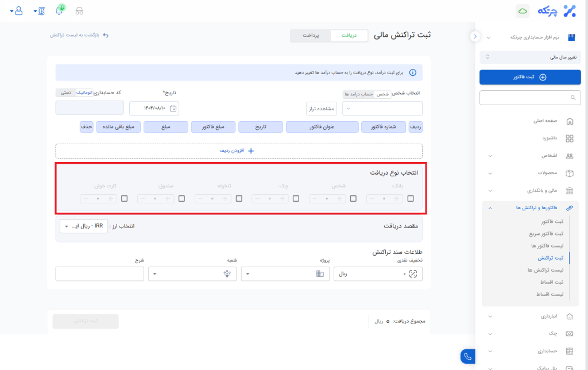Image resolution: width=588 pixels, height=370 pixels.
Task: Click the blue ثبت فاکتور button
Action: point(529,77)
